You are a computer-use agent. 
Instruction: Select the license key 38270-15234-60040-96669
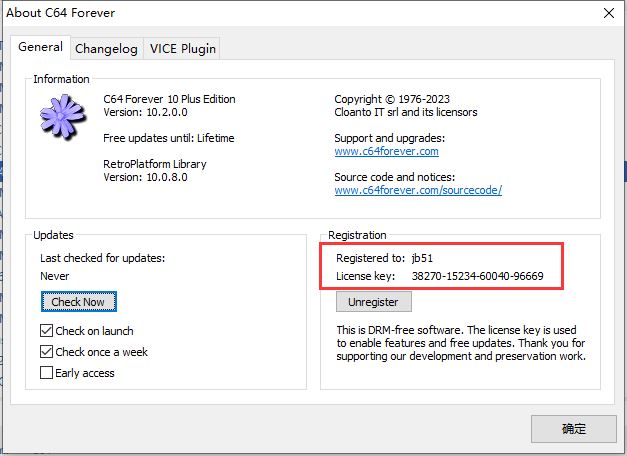(x=477, y=276)
